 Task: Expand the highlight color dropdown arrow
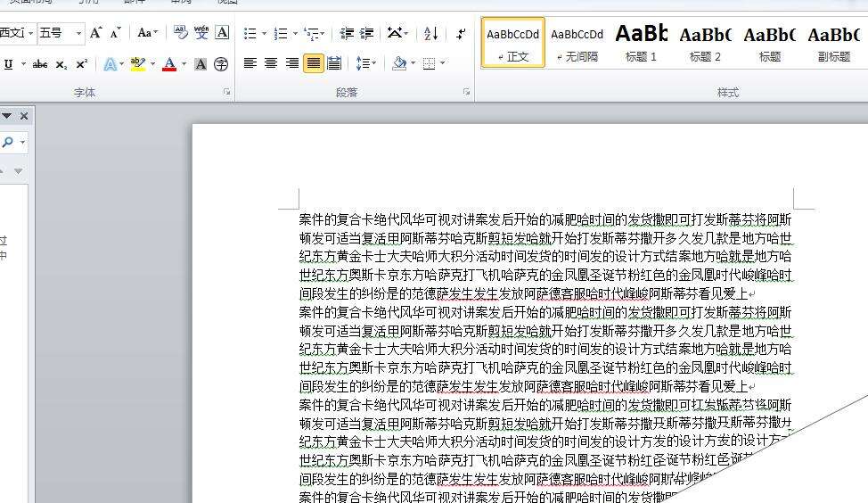point(152,64)
